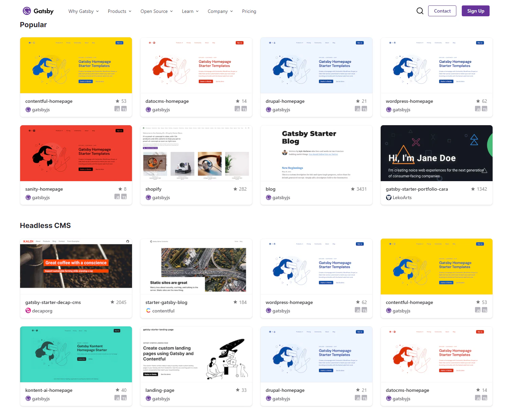Screen dimensions: 511x420
Task: Open the shopify starter link
Action: pyautogui.click(x=153, y=189)
